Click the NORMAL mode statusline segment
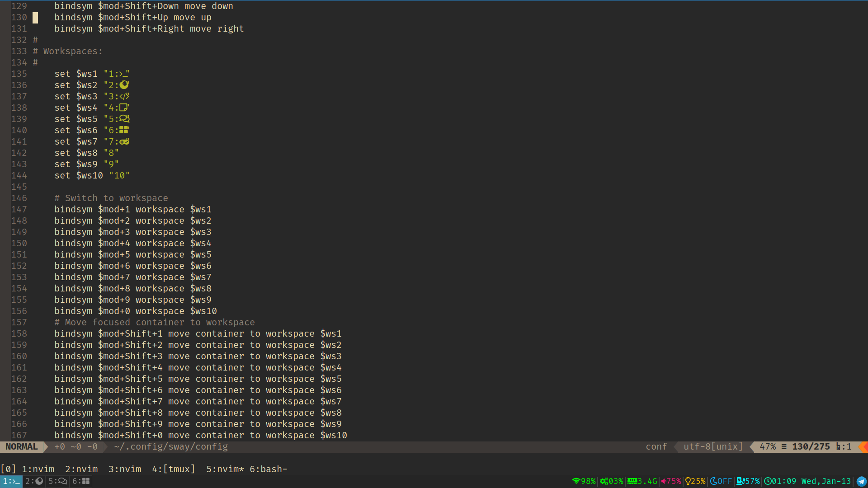The height and width of the screenshot is (488, 868). pyautogui.click(x=22, y=446)
